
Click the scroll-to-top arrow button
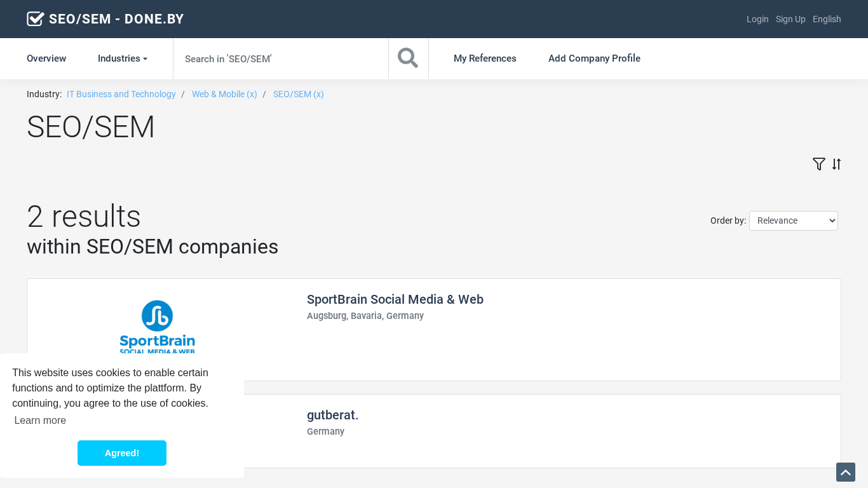(x=845, y=472)
